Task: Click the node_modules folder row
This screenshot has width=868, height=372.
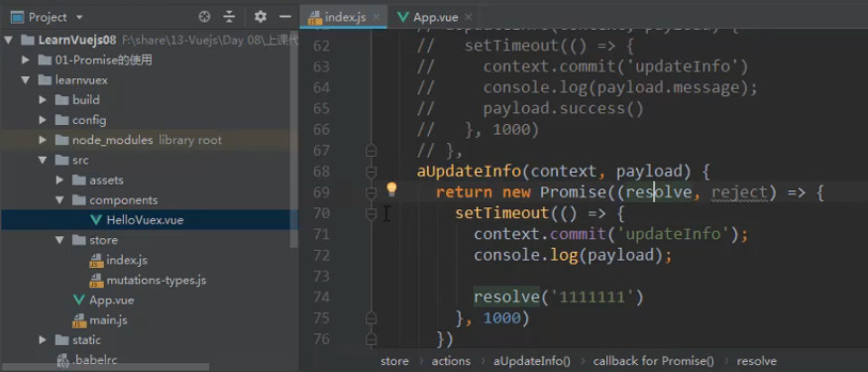Action: [149, 140]
